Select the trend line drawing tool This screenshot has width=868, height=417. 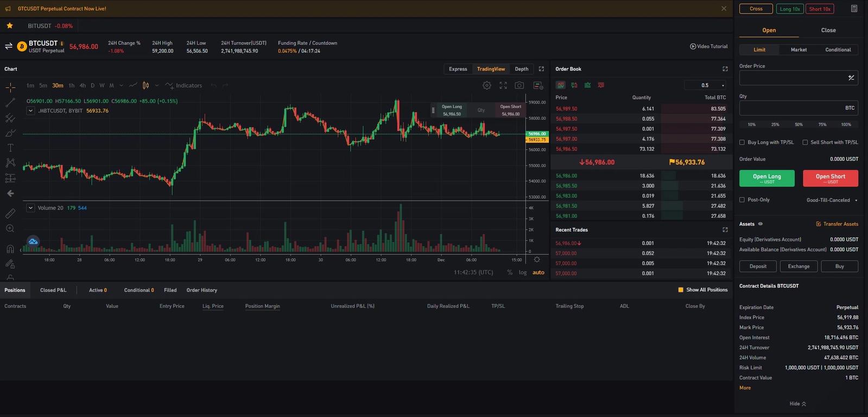pos(10,103)
